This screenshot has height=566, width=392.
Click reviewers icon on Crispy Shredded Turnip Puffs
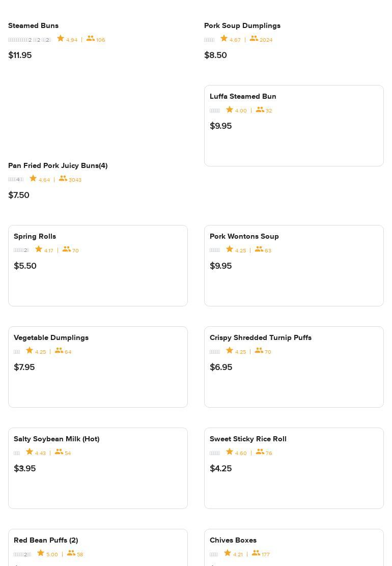pos(259,351)
